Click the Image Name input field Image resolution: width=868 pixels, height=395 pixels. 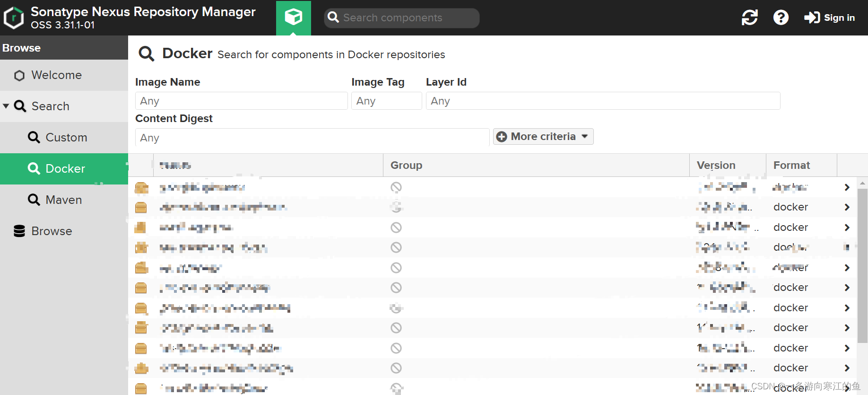pyautogui.click(x=242, y=101)
